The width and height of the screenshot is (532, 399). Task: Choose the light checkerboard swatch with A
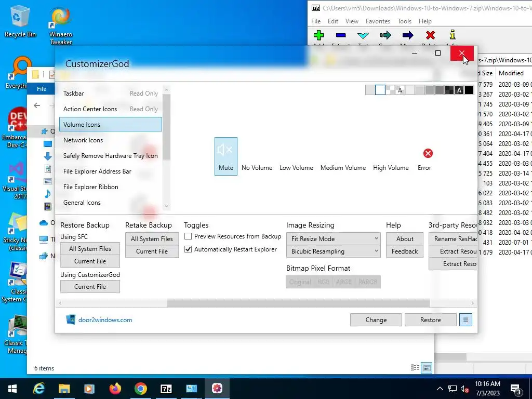pyautogui.click(x=400, y=90)
